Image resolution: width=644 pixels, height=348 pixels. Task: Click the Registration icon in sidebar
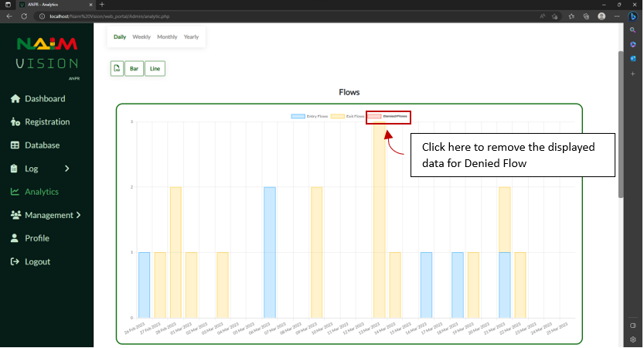[x=15, y=121]
